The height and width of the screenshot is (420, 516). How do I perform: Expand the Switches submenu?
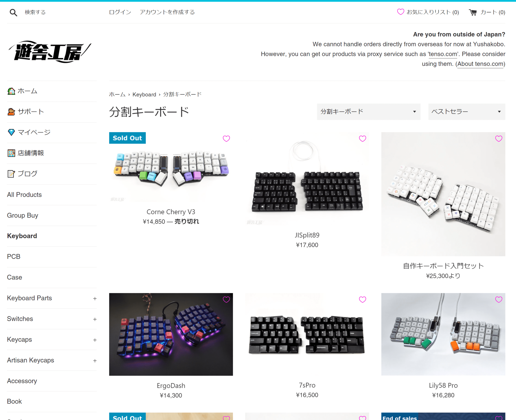tap(95, 319)
